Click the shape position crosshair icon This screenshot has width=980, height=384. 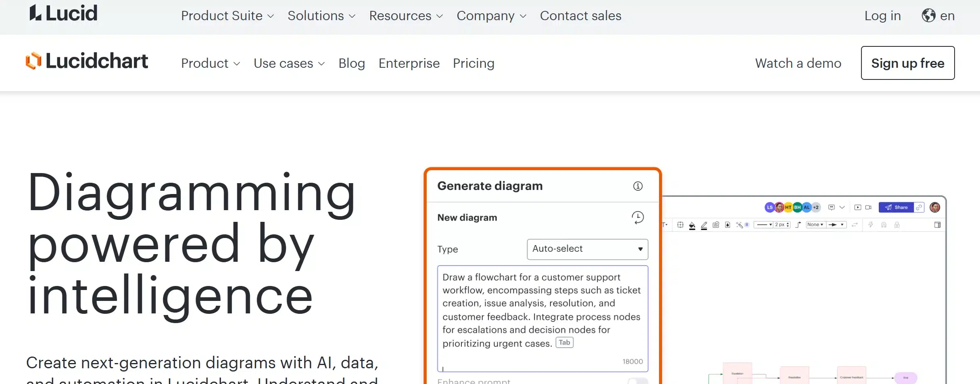pyautogui.click(x=680, y=225)
